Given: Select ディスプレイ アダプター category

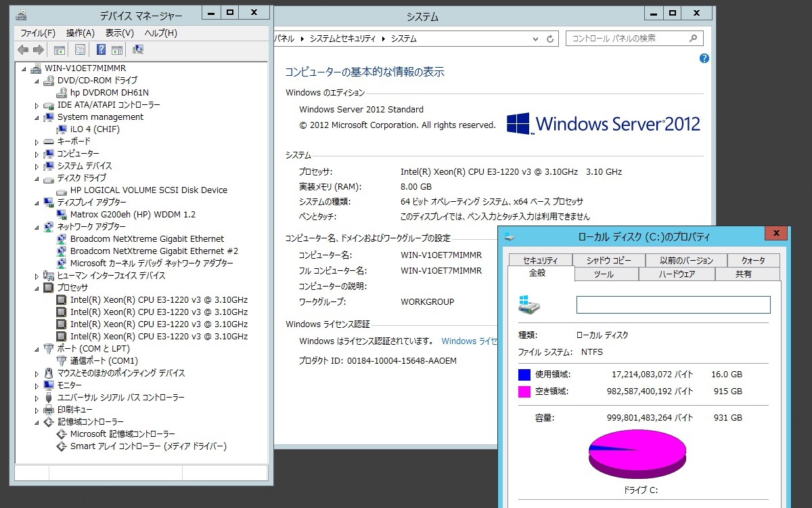Looking at the screenshot, I should pyautogui.click(x=91, y=203).
